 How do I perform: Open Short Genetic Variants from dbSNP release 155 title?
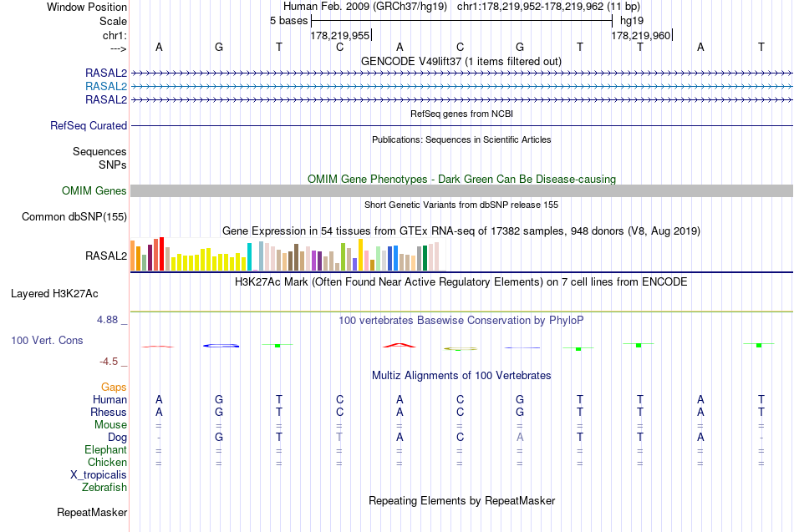point(461,205)
